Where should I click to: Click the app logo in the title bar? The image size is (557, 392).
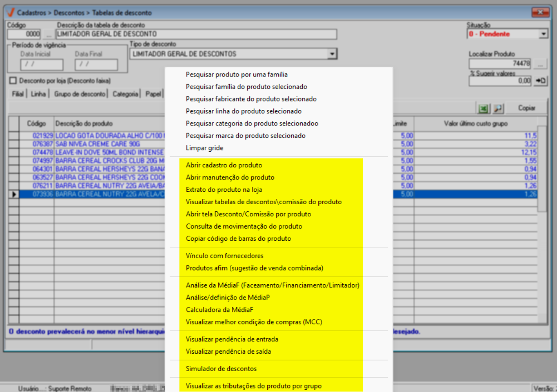(11, 13)
